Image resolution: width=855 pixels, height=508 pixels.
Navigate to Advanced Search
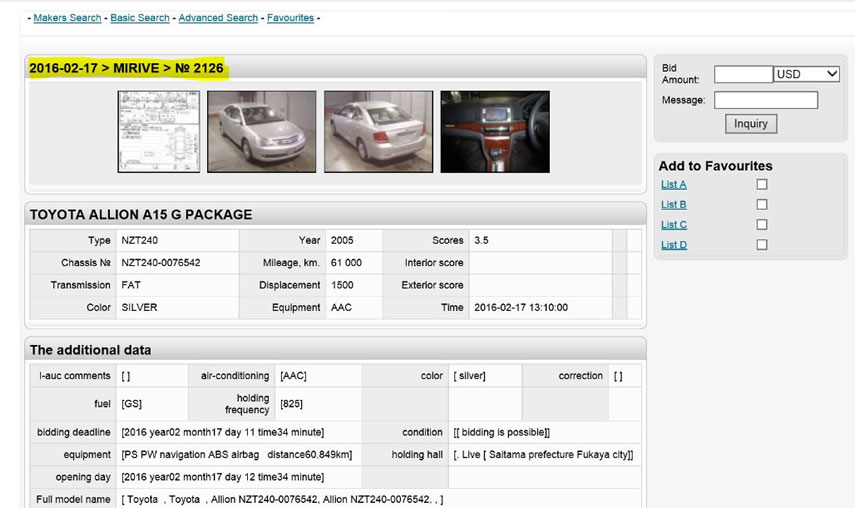tap(218, 18)
